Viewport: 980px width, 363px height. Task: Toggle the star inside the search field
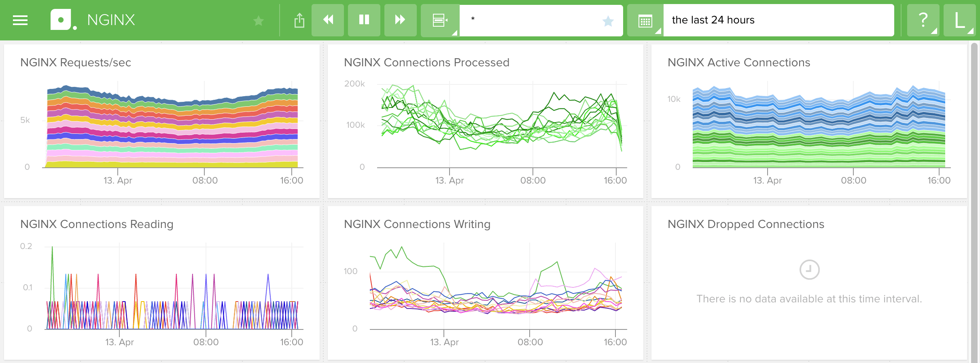(608, 21)
